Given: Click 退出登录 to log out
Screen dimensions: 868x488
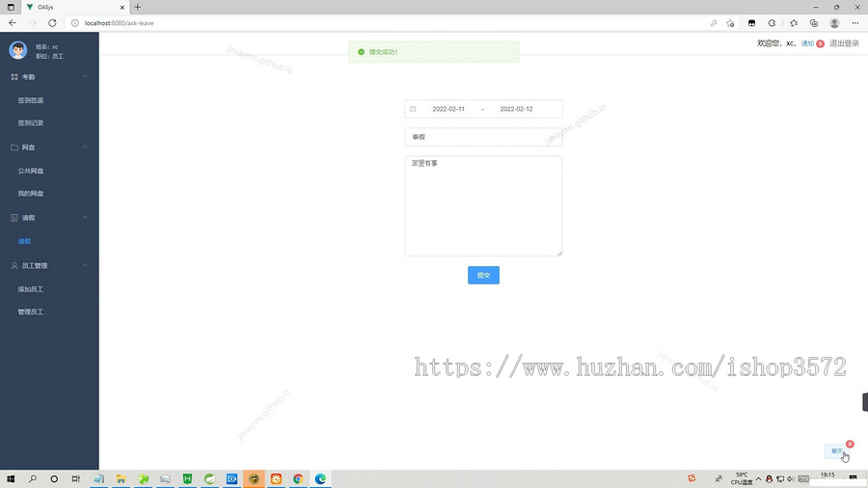Looking at the screenshot, I should tap(844, 43).
